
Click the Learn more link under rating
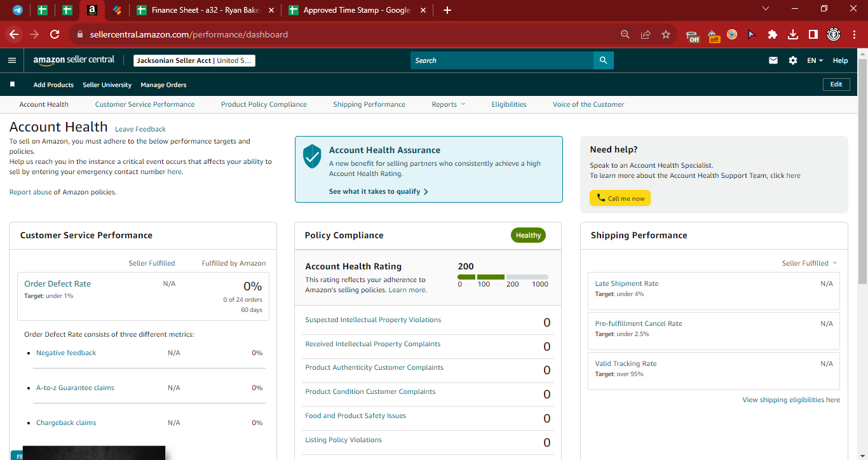pyautogui.click(x=407, y=290)
